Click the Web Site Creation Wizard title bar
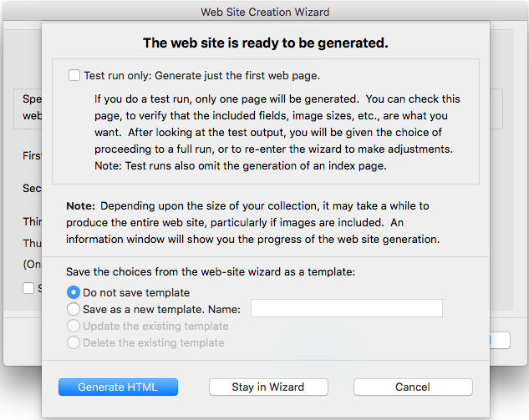This screenshot has height=420, width=529. 264,12
